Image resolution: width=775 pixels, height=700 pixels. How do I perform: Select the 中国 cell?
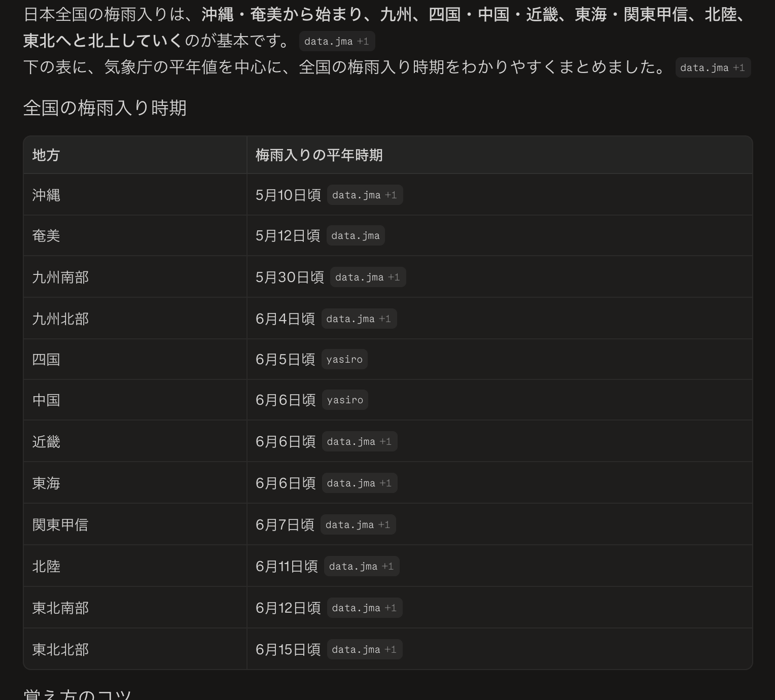click(x=135, y=400)
